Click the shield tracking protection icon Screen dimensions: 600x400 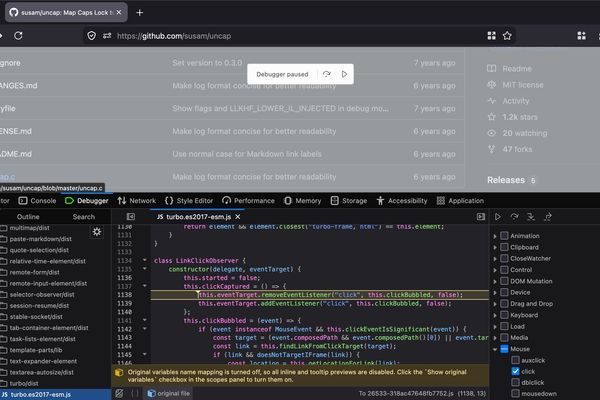click(x=91, y=36)
